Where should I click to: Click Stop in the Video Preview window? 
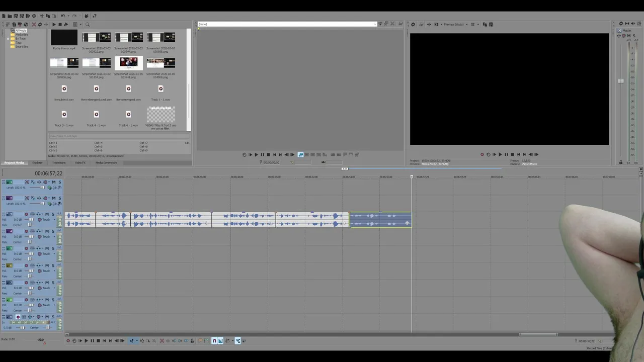point(512,154)
